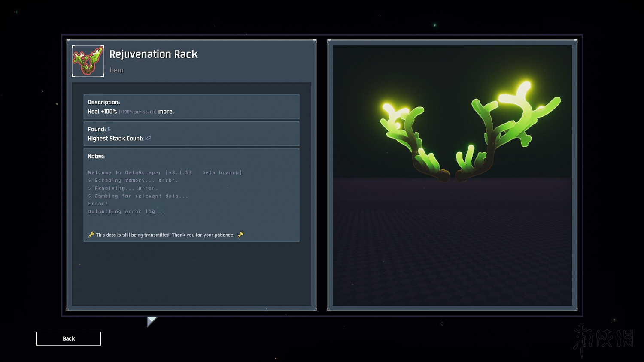
Task: Click the "Notes:" heading
Action: coord(96,157)
